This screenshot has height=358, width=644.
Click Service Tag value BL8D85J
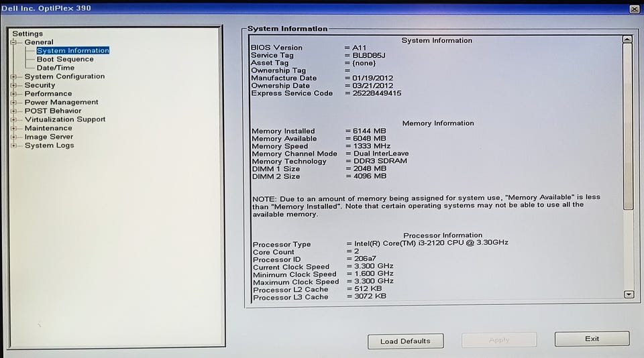point(369,56)
